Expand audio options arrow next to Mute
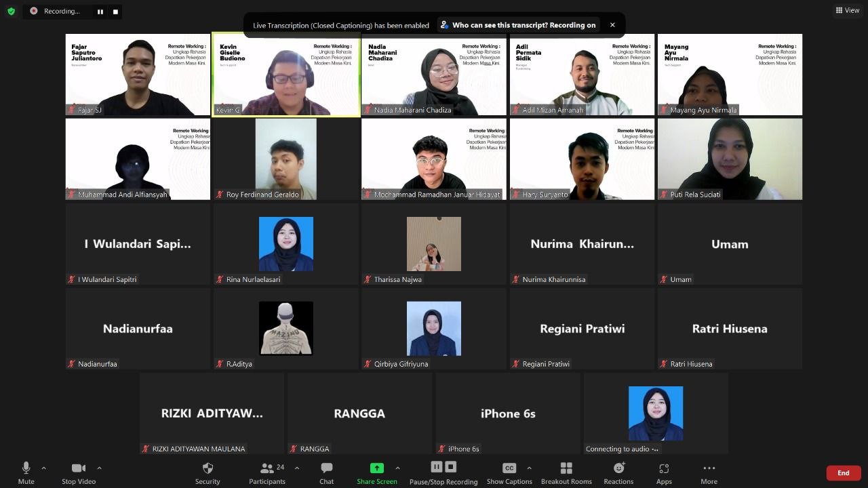 coord(44,468)
